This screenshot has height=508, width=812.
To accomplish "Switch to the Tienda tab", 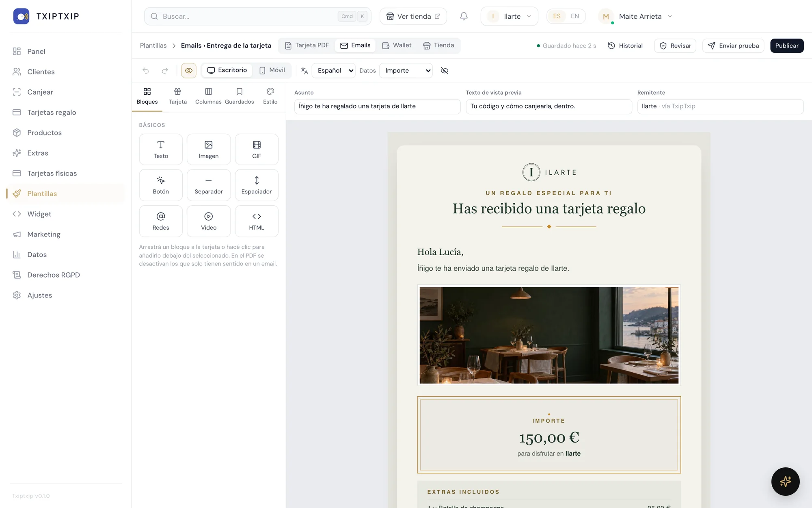I will (x=438, y=46).
